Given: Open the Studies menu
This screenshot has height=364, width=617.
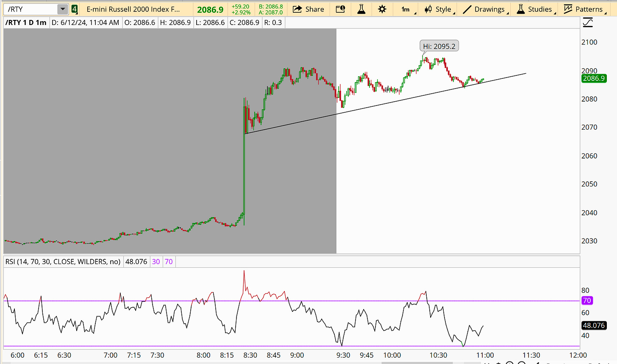Looking at the screenshot, I should (535, 9).
